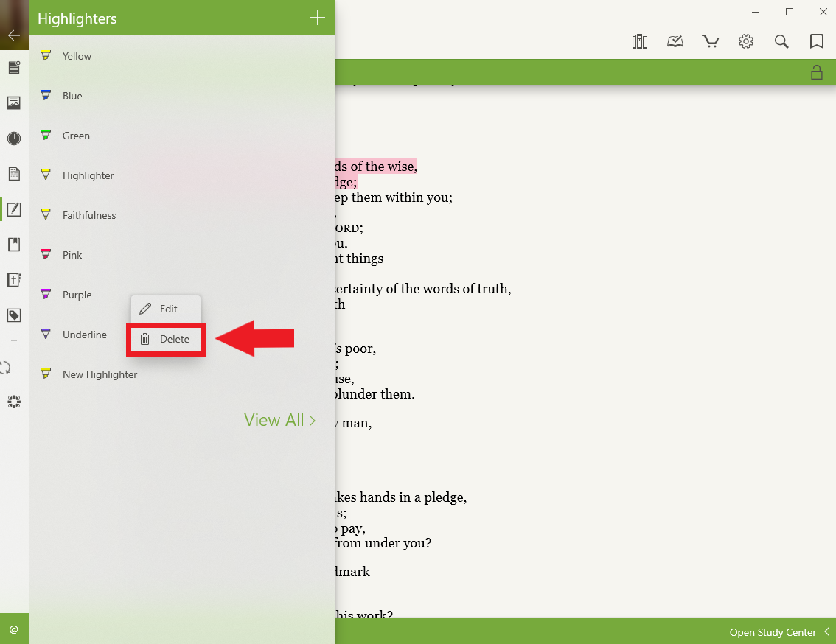Click the pink highlighted verse text
The height and width of the screenshot is (644, 836).
click(376, 167)
